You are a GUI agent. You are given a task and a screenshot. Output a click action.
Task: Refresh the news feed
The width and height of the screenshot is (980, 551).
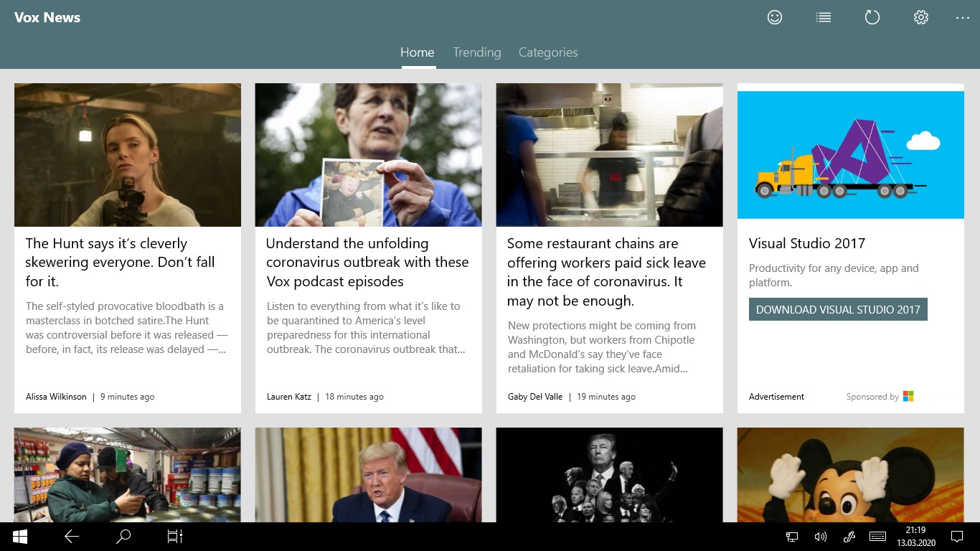(x=872, y=17)
